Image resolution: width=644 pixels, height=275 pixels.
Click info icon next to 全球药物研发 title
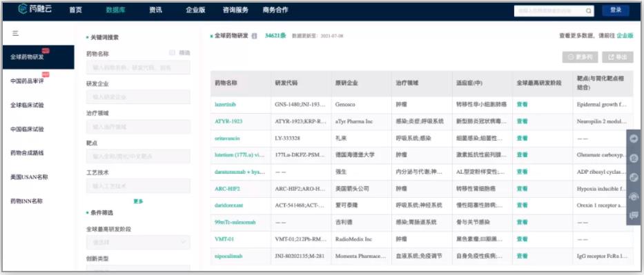tap(254, 36)
